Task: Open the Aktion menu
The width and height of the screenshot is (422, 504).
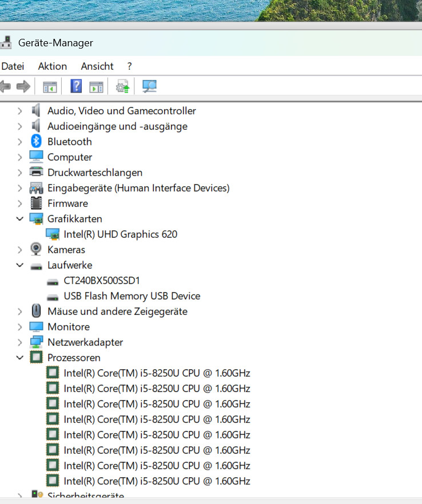Action: tap(53, 66)
